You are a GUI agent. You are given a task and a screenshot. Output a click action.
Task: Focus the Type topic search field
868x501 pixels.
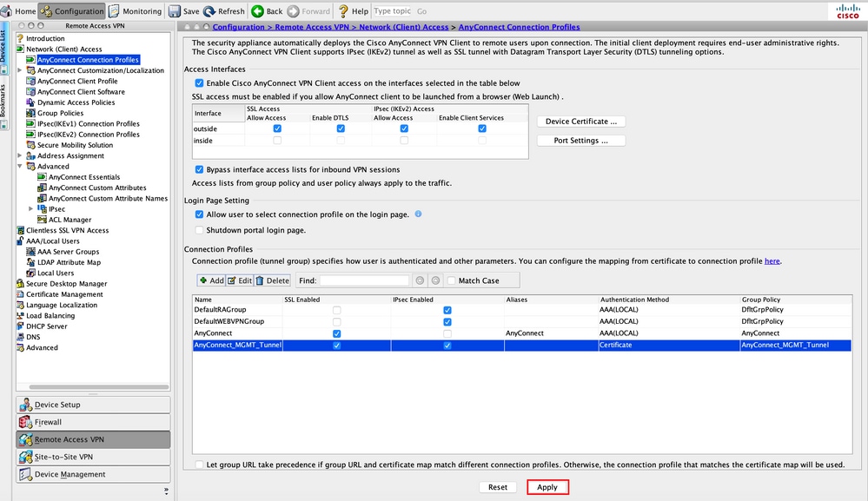pyautogui.click(x=393, y=11)
